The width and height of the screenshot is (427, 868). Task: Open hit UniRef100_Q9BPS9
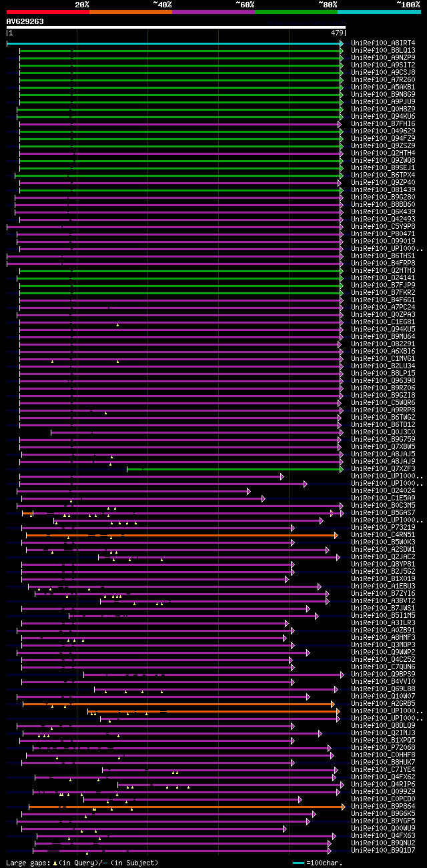(x=383, y=674)
